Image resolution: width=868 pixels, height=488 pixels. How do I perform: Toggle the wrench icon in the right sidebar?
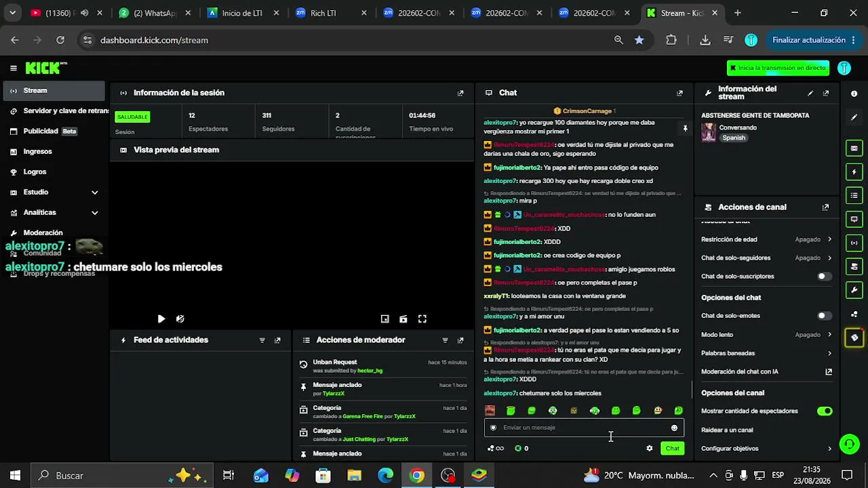click(854, 290)
